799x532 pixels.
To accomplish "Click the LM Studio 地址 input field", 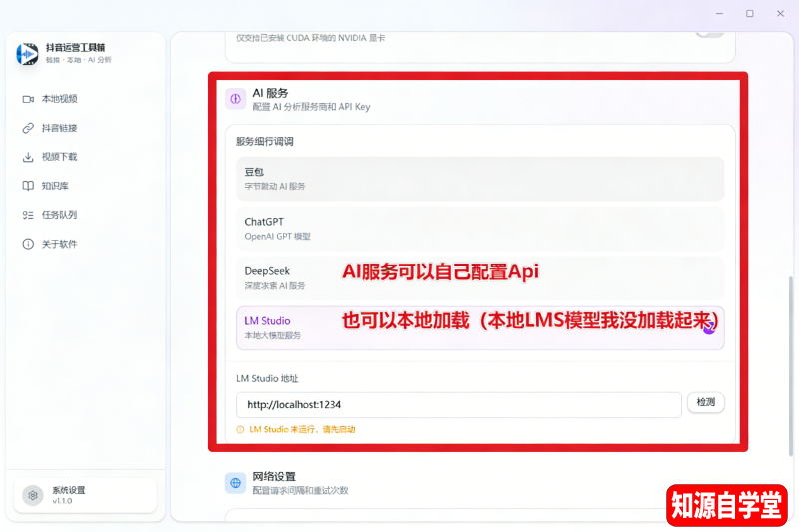I will click(x=458, y=404).
